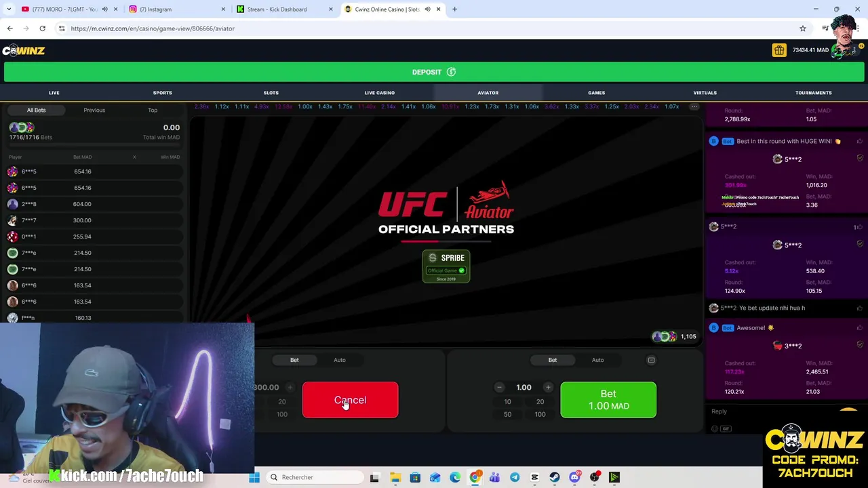The width and height of the screenshot is (868, 488).
Task: Open the LIVE CASINO navigation tab
Action: (380, 93)
